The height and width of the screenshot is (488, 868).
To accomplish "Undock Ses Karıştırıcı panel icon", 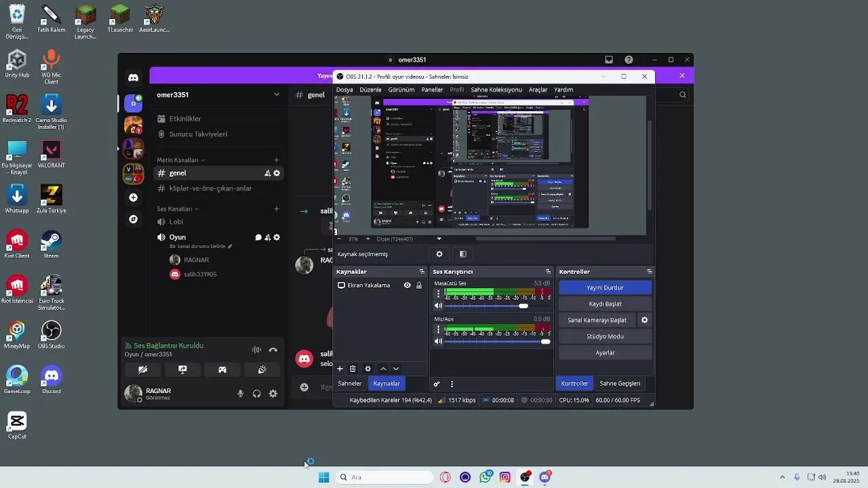I will tap(548, 272).
